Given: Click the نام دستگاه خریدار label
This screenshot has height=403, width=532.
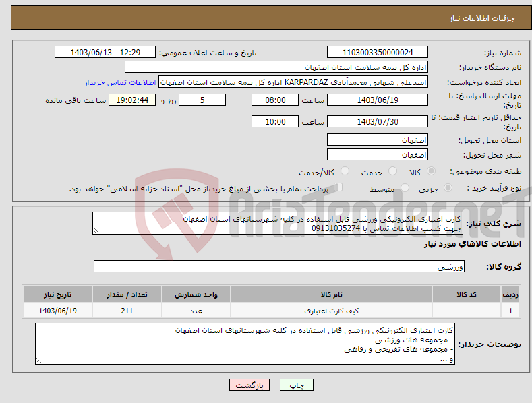Looking at the screenshot, I should (x=490, y=68).
